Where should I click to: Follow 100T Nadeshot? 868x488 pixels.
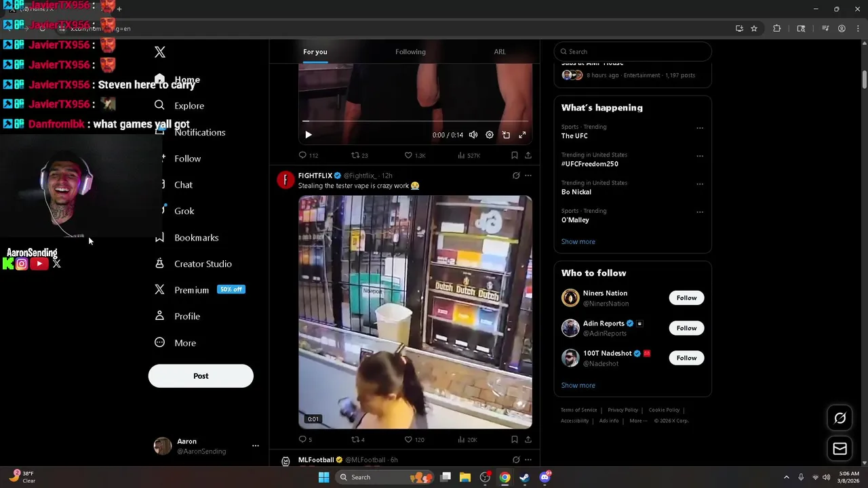pos(686,358)
